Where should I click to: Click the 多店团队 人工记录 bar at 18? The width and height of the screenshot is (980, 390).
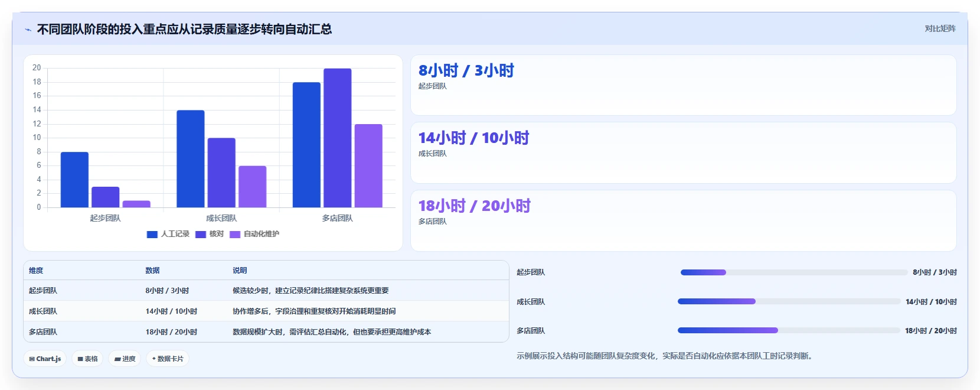coord(306,145)
